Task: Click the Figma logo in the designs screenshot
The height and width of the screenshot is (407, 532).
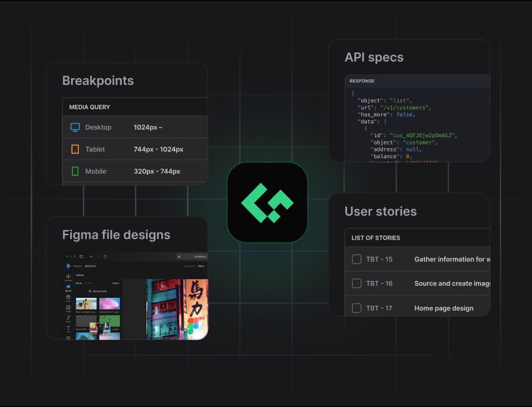Action: tap(68, 266)
